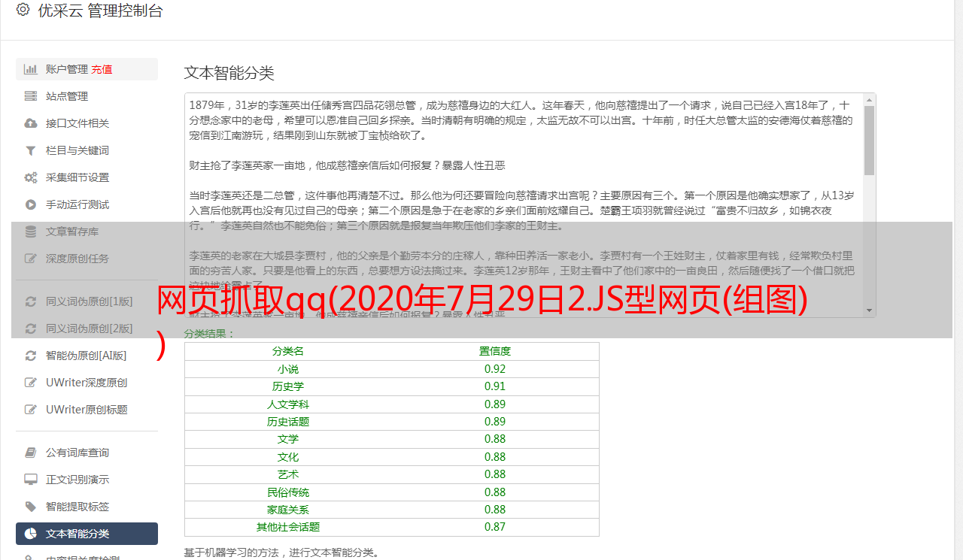Open UWriter原创标题 entry

(87, 410)
